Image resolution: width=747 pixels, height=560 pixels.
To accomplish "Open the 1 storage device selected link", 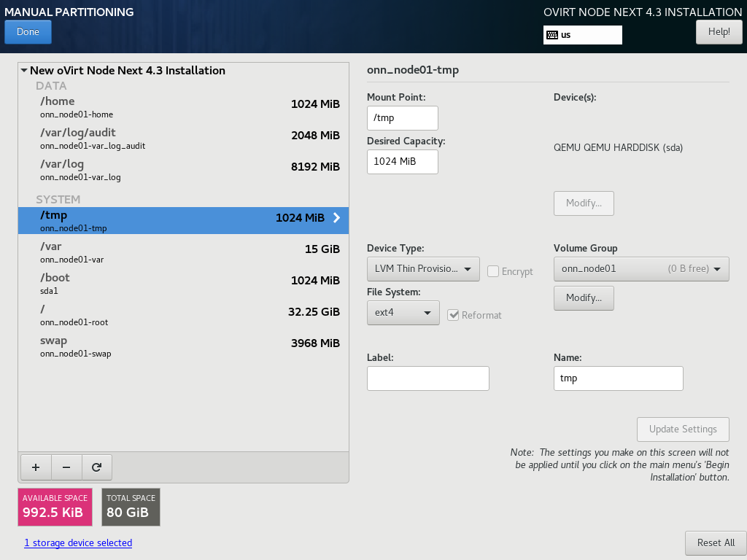I will coord(78,542).
